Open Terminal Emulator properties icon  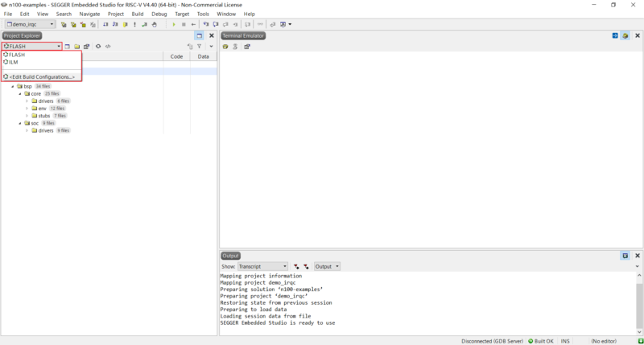(247, 47)
